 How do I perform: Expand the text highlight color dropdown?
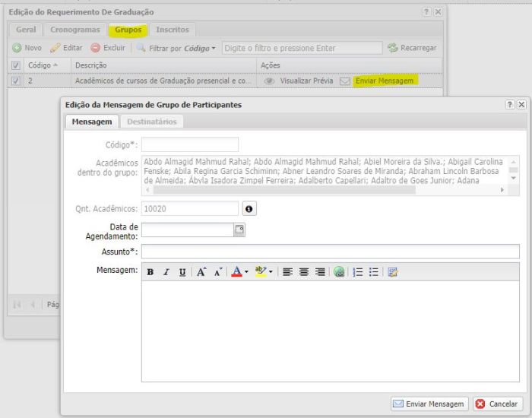tap(271, 271)
